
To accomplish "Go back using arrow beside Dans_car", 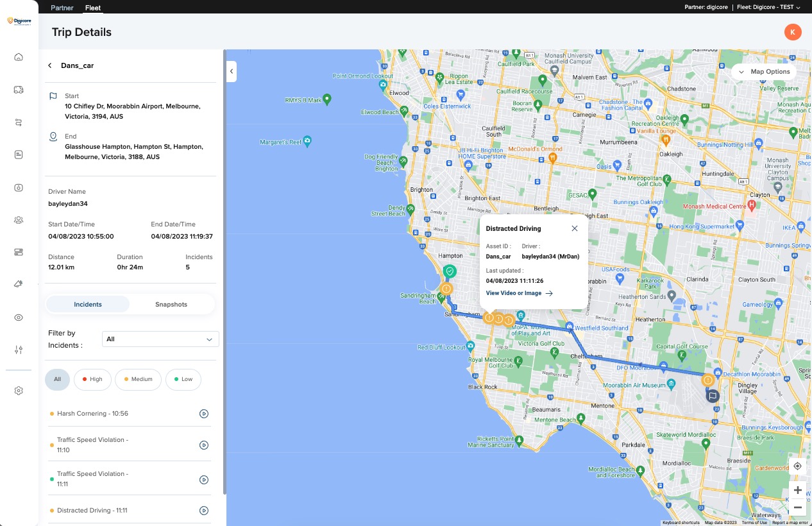I will click(x=50, y=65).
